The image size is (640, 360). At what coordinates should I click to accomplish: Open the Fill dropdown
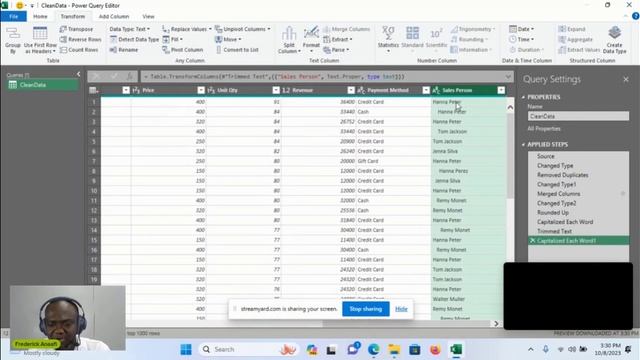(x=173, y=39)
